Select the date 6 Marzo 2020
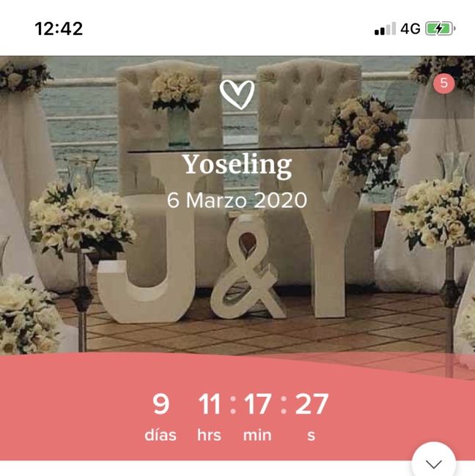 (x=237, y=201)
